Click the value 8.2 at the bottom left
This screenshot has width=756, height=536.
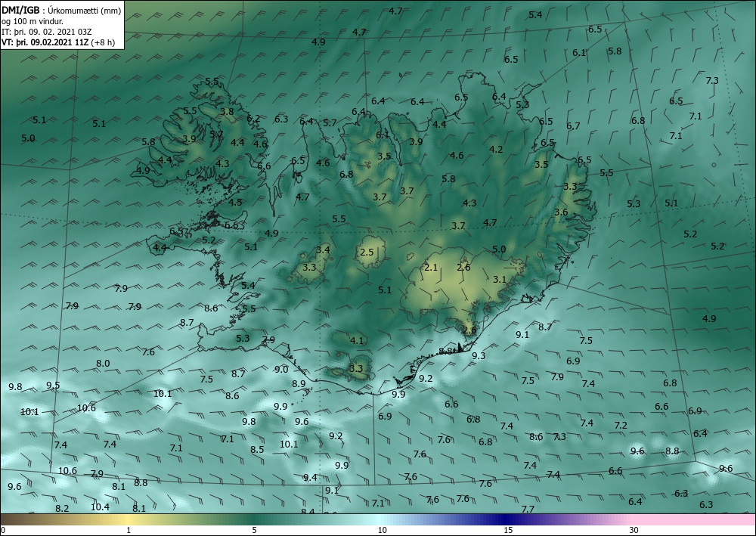[62, 509]
